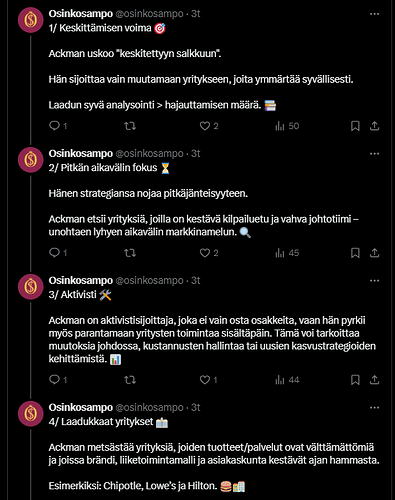Screen dimensions: 395x500
Task: Open more options on 'Keskittämisen voima' tweet
Action: 374,14
